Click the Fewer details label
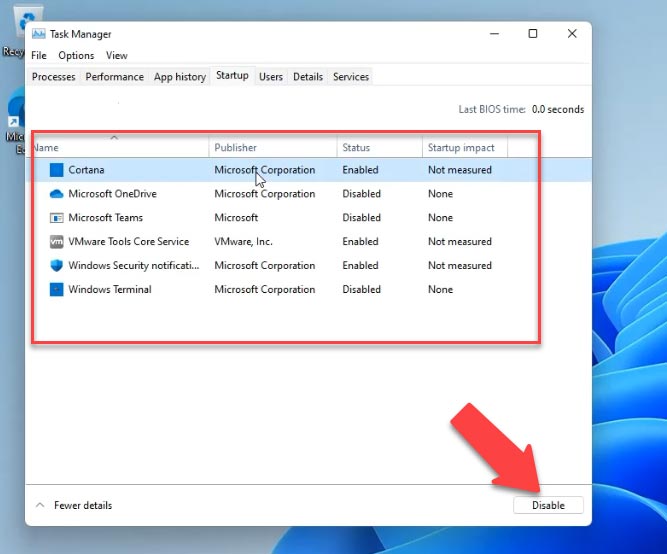This screenshot has height=554, width=667. (x=83, y=505)
